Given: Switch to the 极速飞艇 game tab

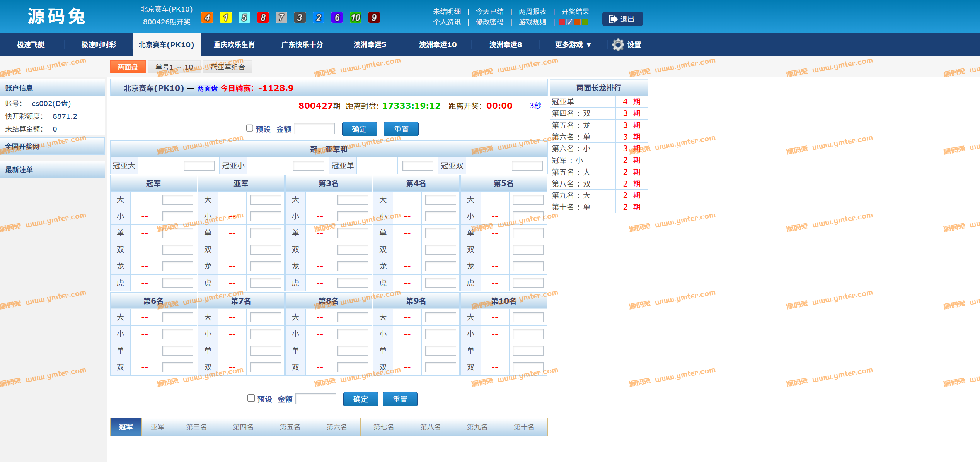Looking at the screenshot, I should pyautogui.click(x=31, y=45).
